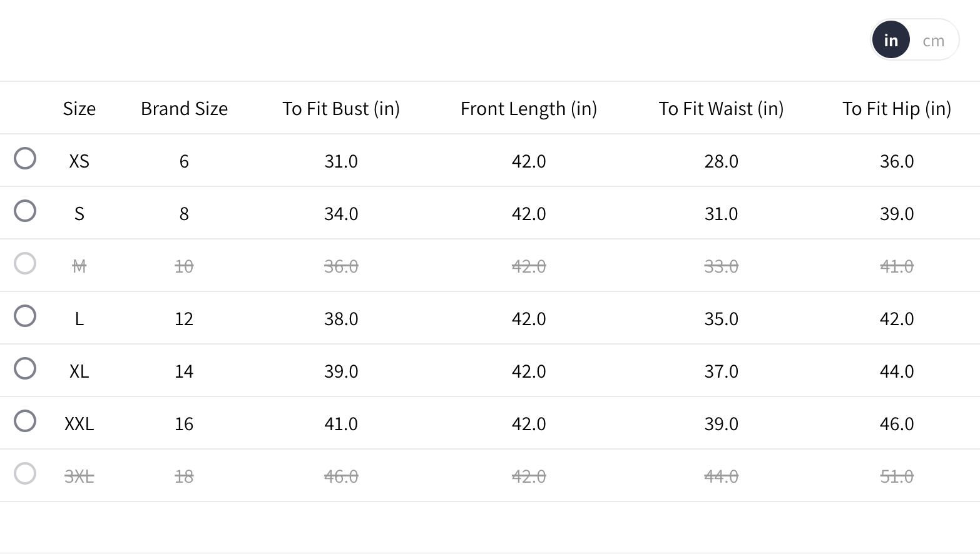Click brand size 12 cell
This screenshot has height=554, width=980.
coord(184,319)
